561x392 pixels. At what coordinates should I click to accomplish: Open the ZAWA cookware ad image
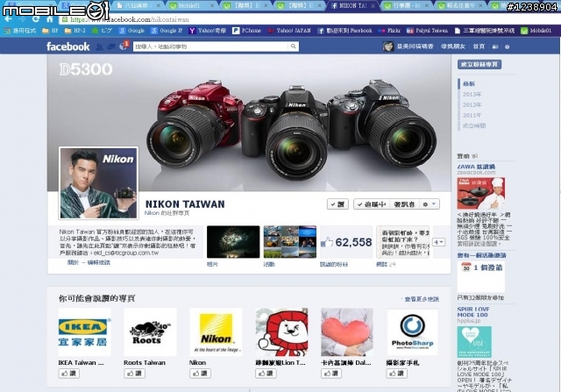[481, 193]
